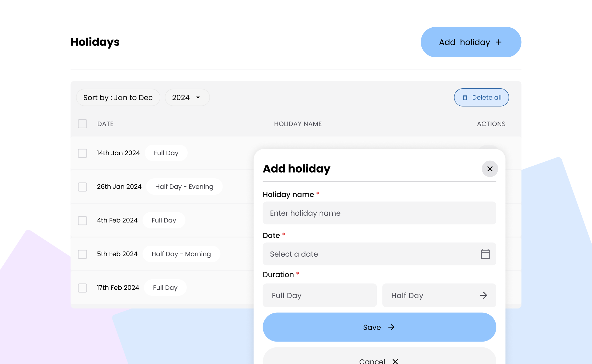Click the DATE column header
This screenshot has height=364, width=592.
105,124
